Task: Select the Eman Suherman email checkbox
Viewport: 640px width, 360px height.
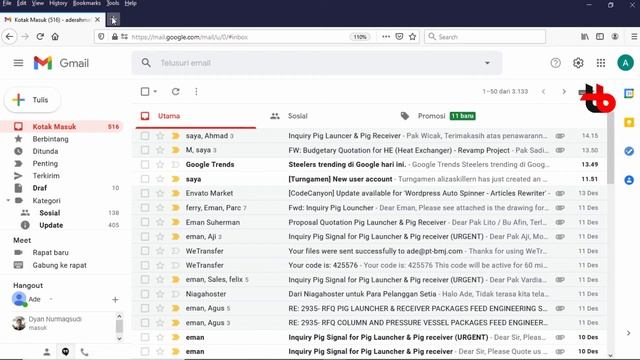Action: 145,222
